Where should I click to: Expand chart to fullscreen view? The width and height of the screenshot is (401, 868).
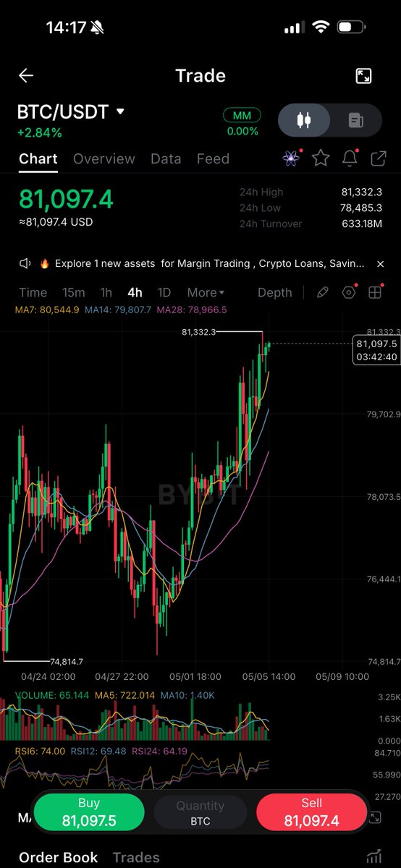[363, 76]
